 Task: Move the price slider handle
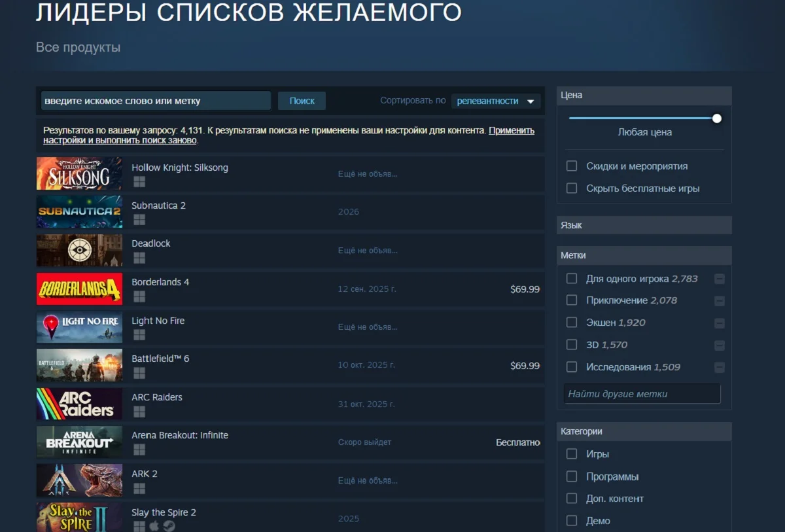[717, 118]
